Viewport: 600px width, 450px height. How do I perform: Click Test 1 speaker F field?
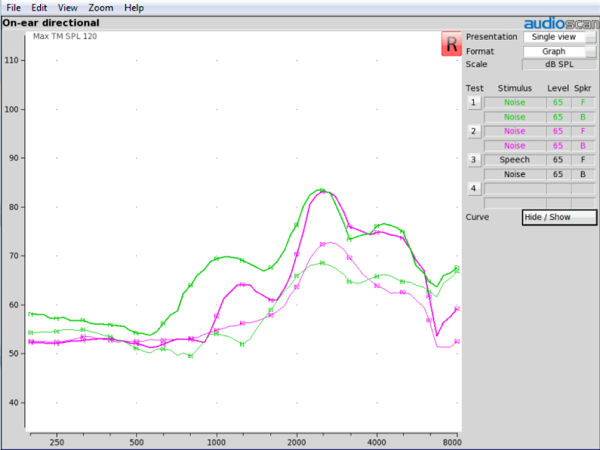click(x=583, y=103)
